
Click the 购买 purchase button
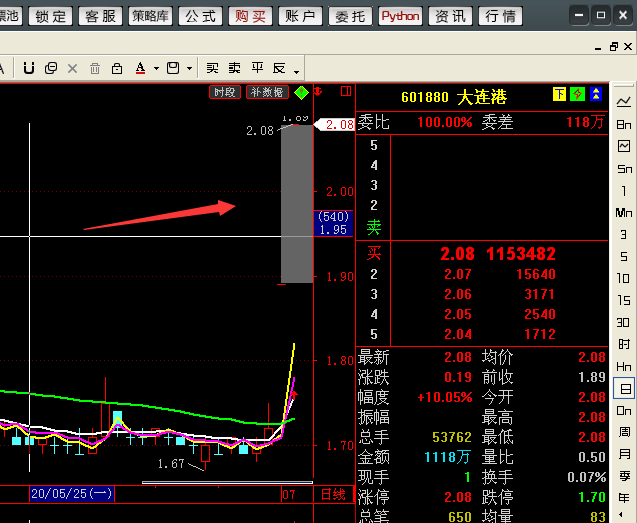click(x=250, y=16)
